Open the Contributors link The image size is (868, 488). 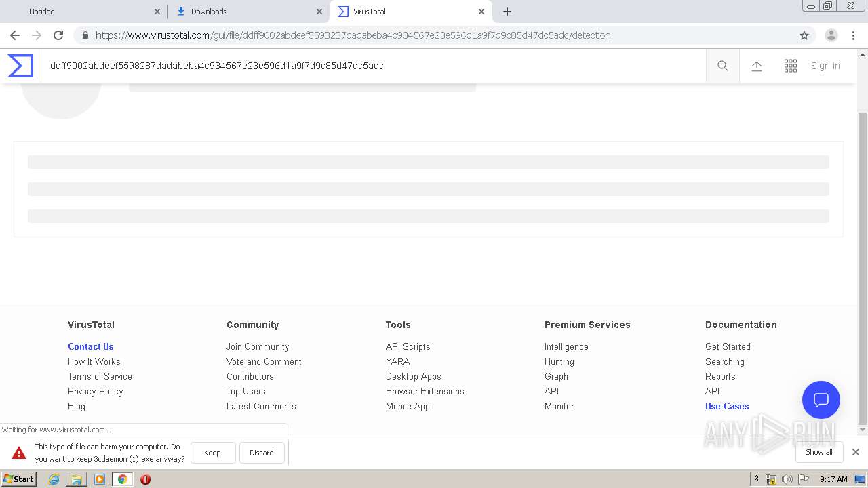pos(250,376)
